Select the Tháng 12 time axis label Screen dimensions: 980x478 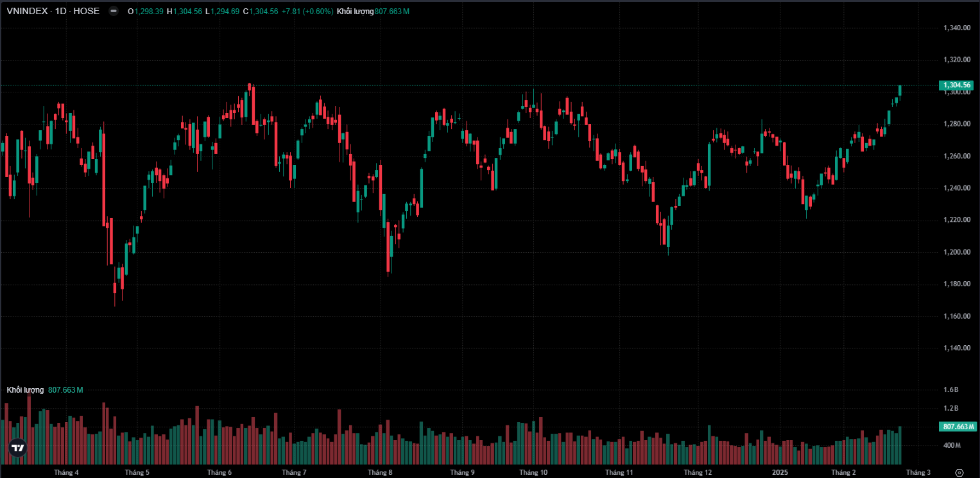tap(698, 473)
